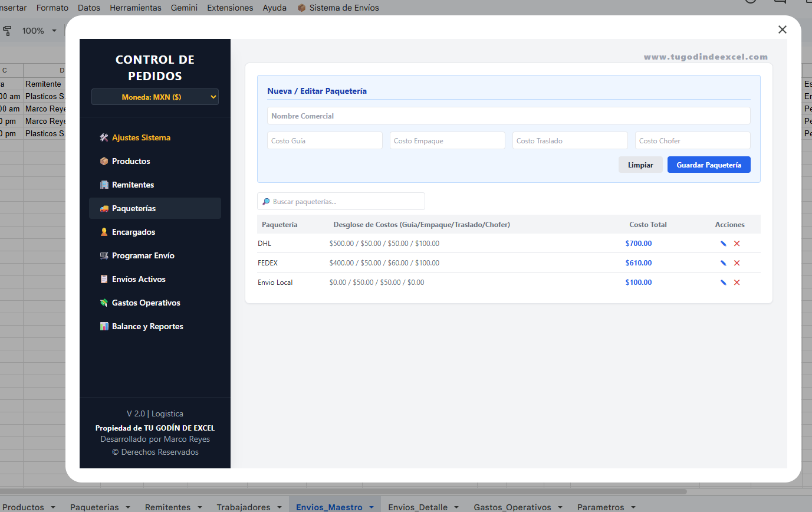This screenshot has height=512, width=812.
Task: Open the Moneda: MXN ($) currency dropdown
Action: tap(155, 97)
